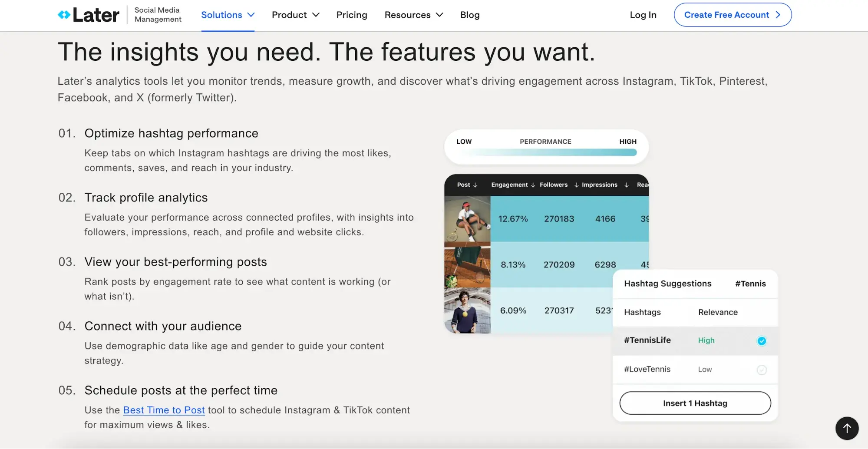The height and width of the screenshot is (449, 868).
Task: Click the 270183 followers value
Action: (559, 219)
